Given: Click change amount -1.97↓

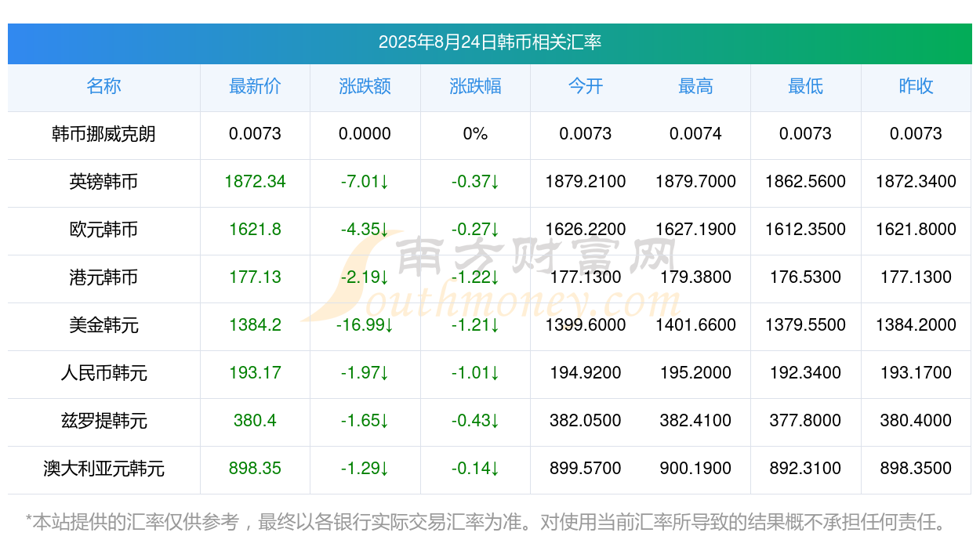Looking at the screenshot, I should [365, 373].
